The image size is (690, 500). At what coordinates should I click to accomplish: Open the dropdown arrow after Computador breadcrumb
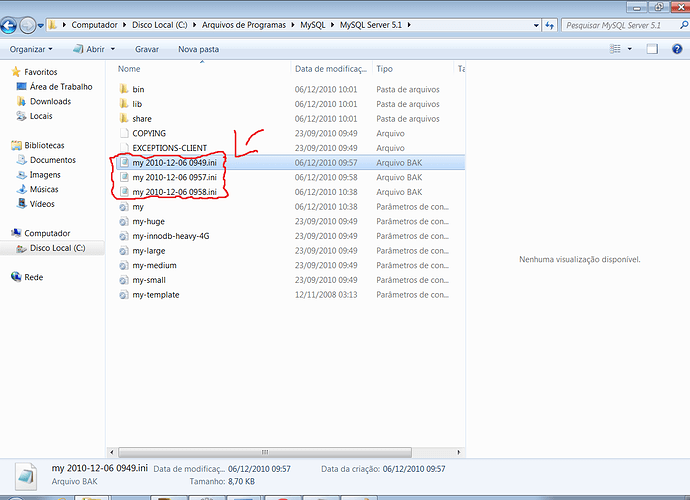125,25
